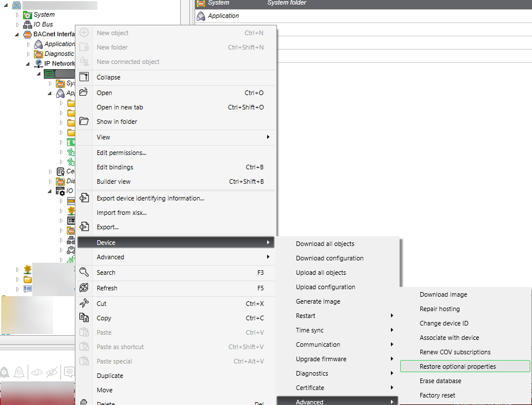This screenshot has width=532, height=405.
Task: Select Builder view menu entry
Action: (176, 181)
